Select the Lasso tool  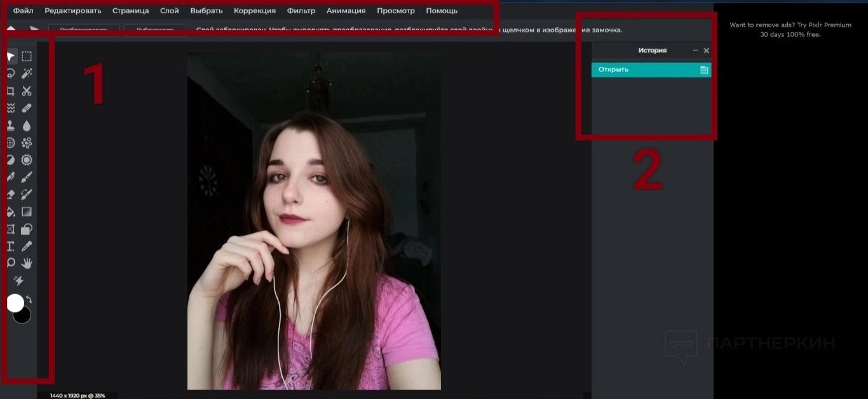[11, 74]
